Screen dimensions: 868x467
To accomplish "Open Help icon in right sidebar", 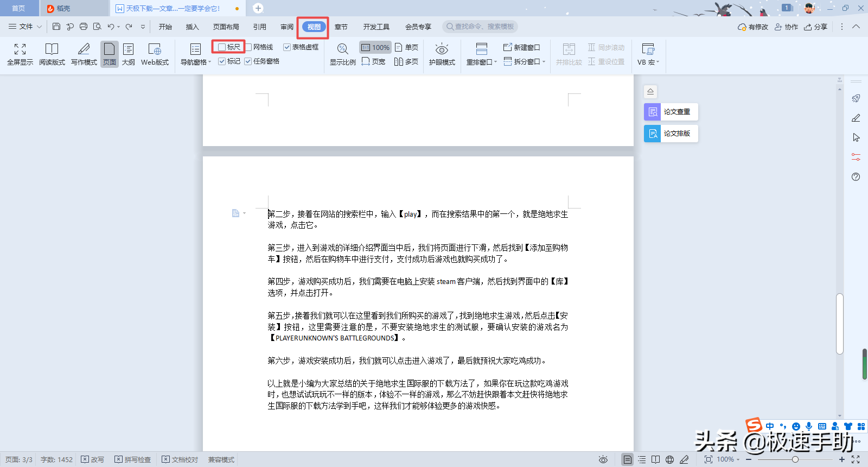I will click(856, 176).
